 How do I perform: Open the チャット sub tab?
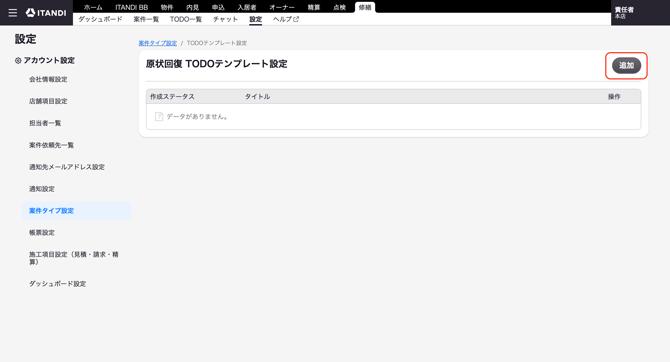click(x=226, y=19)
